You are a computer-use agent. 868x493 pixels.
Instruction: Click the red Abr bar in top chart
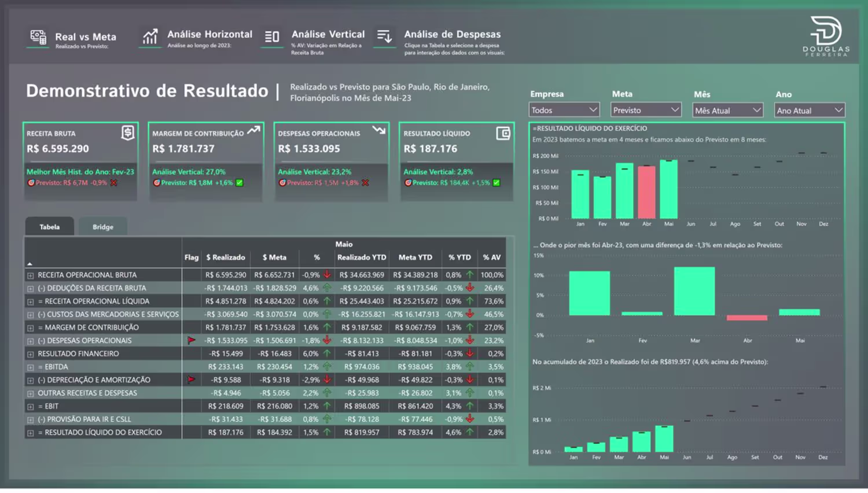click(x=646, y=192)
